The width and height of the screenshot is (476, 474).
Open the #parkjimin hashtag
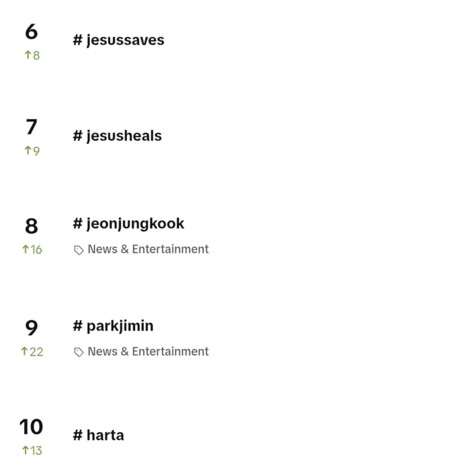[113, 326]
